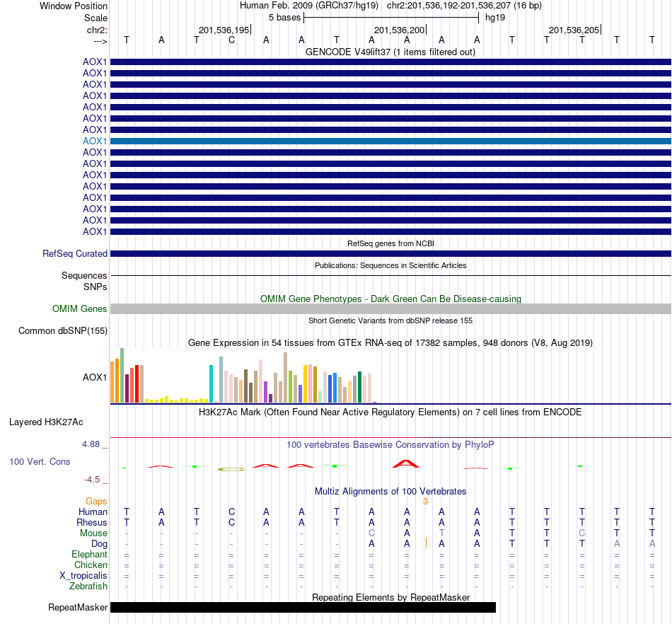Select the Dog species row label

99,544
